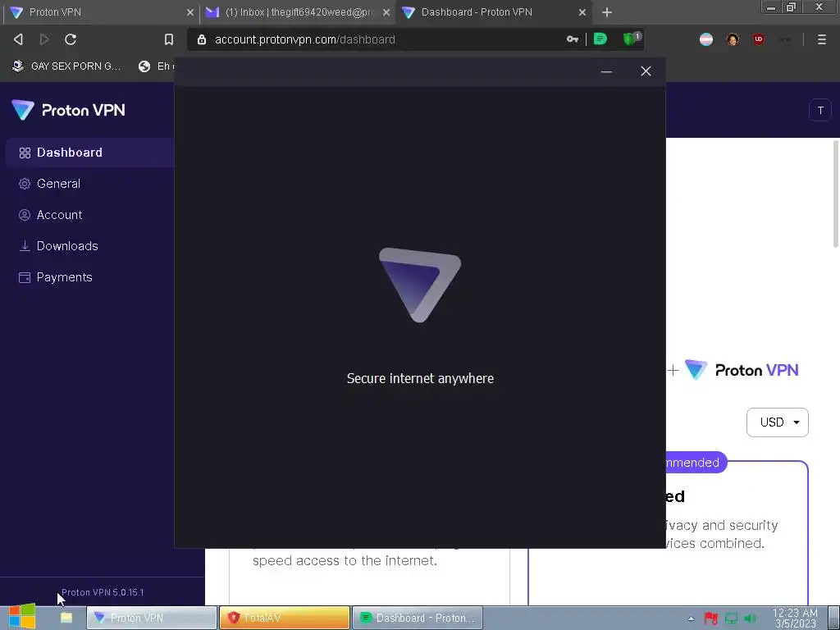
Task: Bookmark this page using the bookmark icon
Action: [169, 39]
